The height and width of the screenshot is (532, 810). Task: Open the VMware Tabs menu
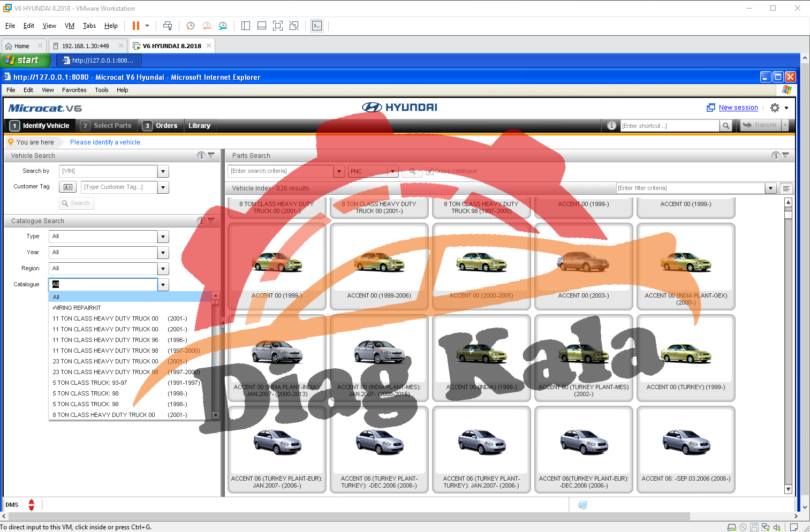[x=89, y=26]
